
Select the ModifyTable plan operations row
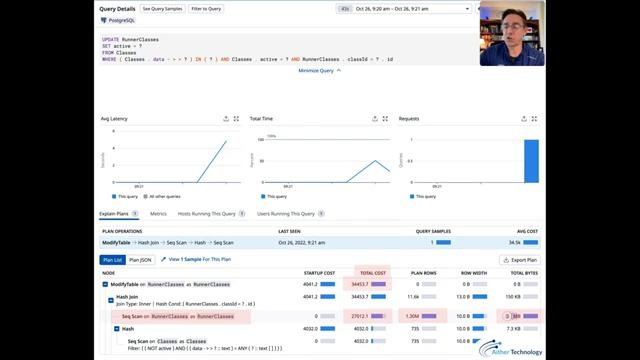320,242
